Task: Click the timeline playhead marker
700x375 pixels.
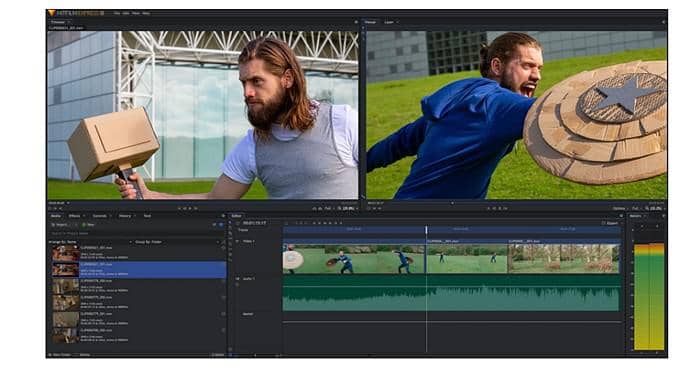Action: 426,229
